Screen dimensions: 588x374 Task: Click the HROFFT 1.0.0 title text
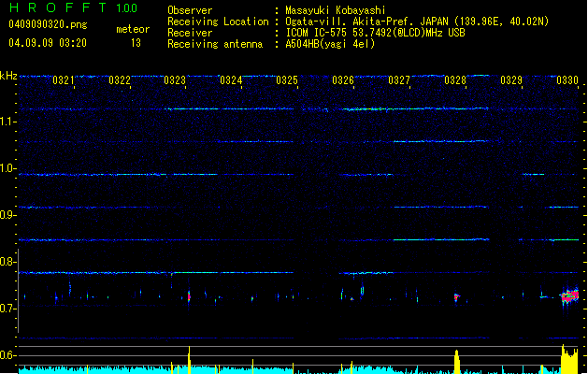point(74,7)
